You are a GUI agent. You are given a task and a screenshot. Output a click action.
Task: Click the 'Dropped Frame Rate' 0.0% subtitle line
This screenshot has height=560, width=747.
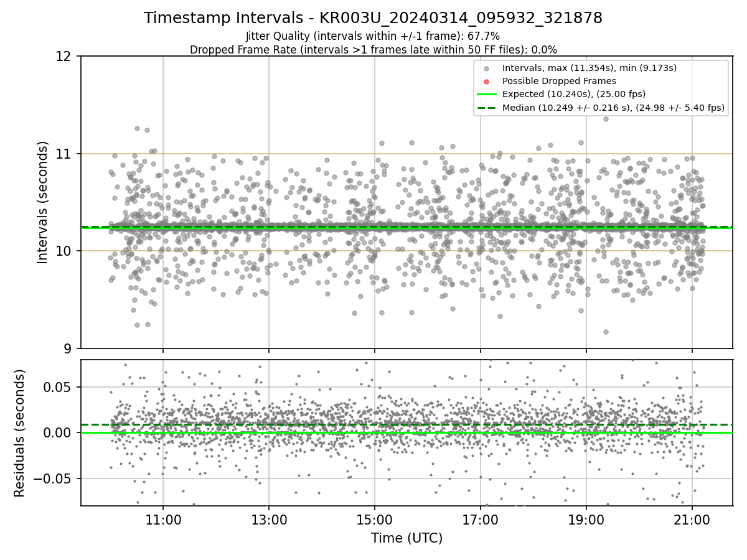[x=373, y=50]
